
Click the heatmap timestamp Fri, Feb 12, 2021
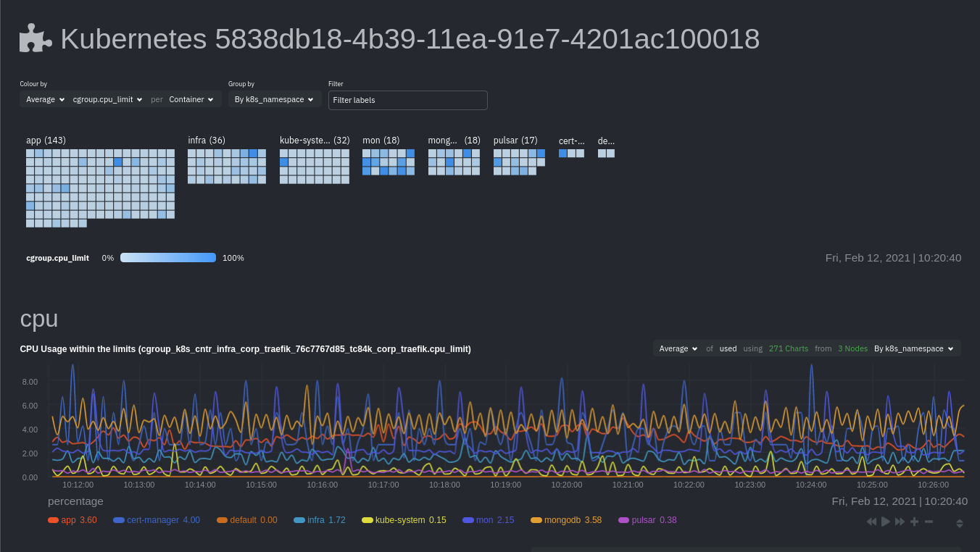point(893,258)
